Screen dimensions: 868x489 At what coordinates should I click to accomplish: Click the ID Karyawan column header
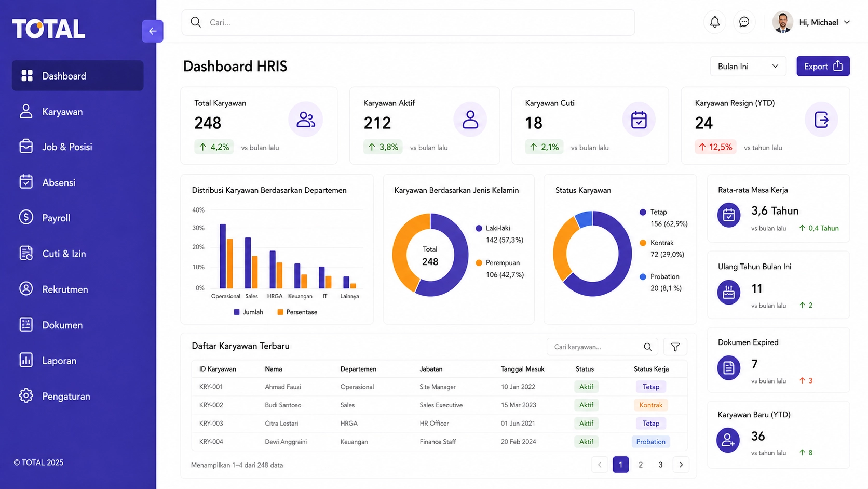[218, 369]
